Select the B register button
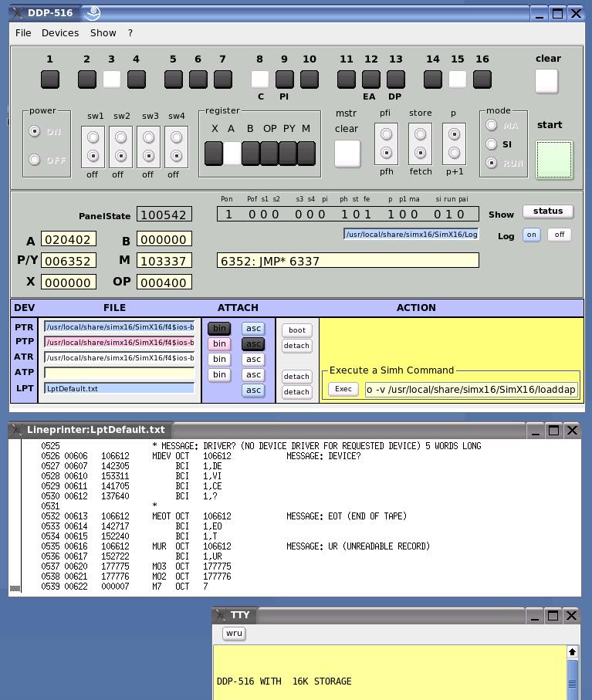 click(250, 153)
